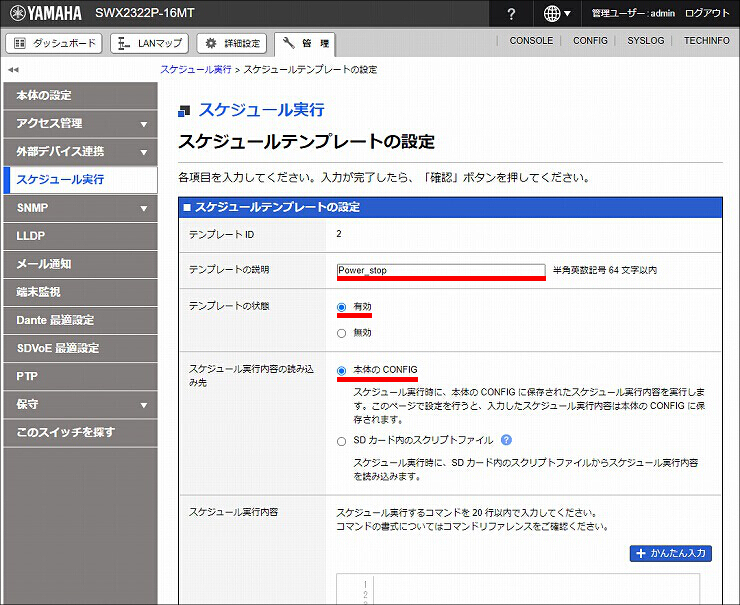Open Dante 最適設定 in sidebar

point(80,320)
